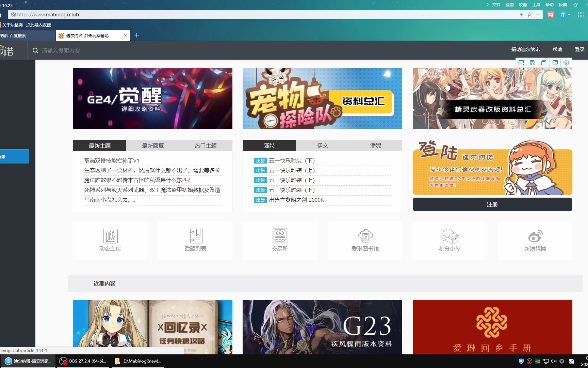Open the 回忆录 任务快速攻略 card
The width and height of the screenshot is (588, 368).
152,327
